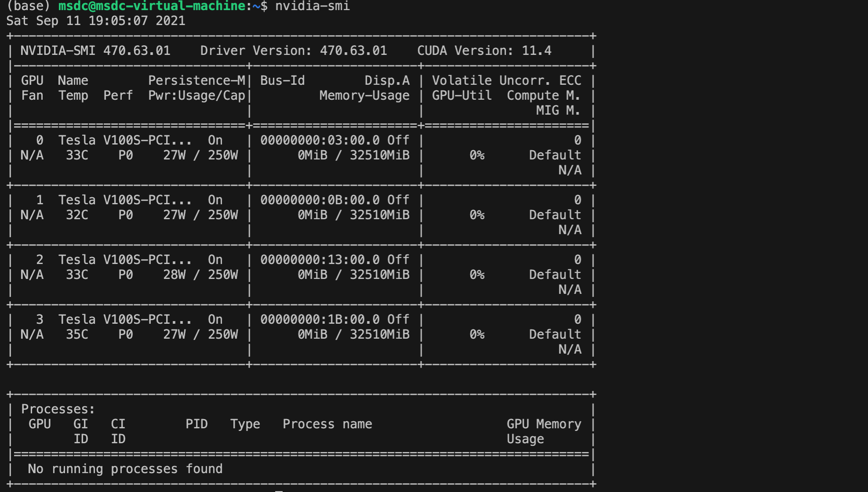This screenshot has height=492, width=868.
Task: Click GPU 3 temperature 35C value
Action: (77, 335)
